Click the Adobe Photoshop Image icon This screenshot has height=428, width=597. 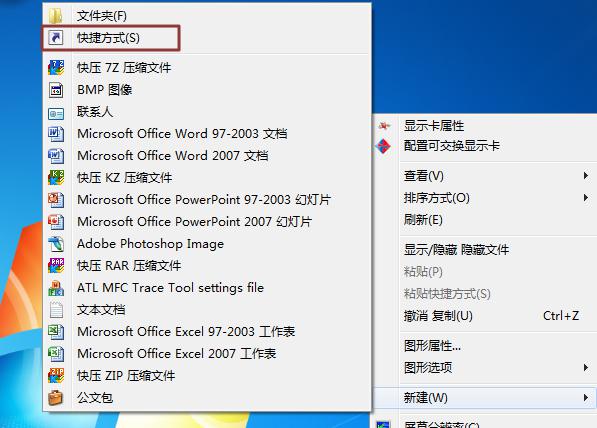56,244
